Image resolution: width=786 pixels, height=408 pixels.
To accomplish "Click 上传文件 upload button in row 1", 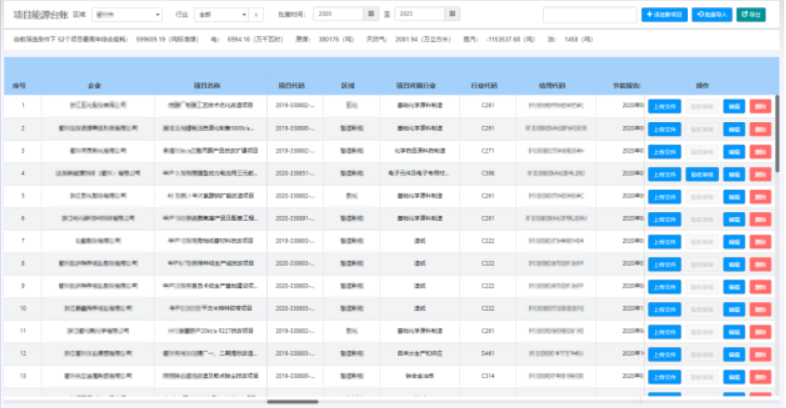I will 663,105.
